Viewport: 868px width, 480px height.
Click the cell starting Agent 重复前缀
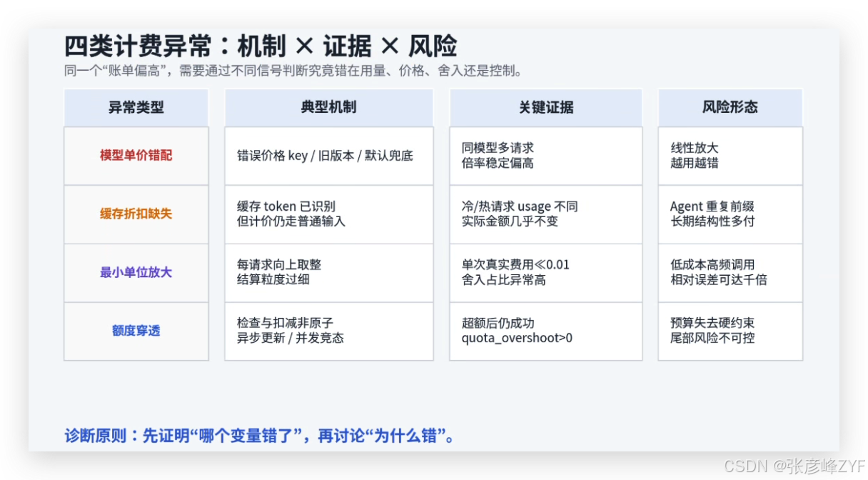(x=730, y=214)
